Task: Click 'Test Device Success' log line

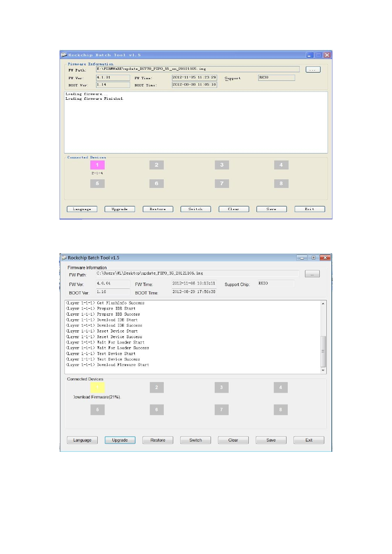Action: [x=103, y=359]
